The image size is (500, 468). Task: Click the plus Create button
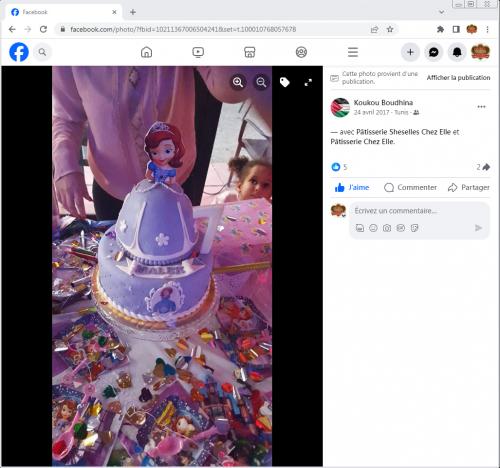tap(410, 52)
